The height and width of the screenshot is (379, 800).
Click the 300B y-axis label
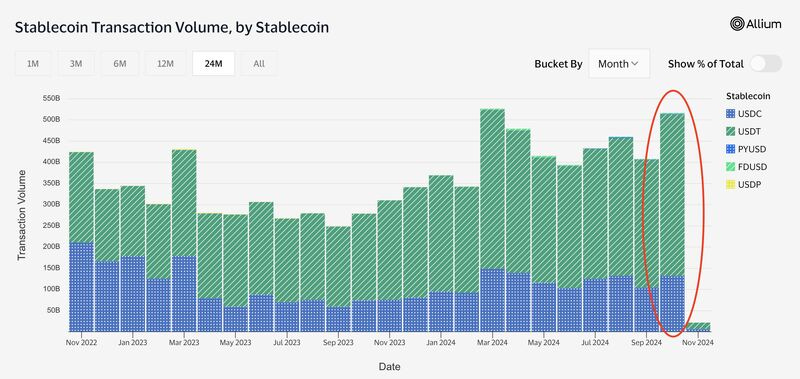51,204
